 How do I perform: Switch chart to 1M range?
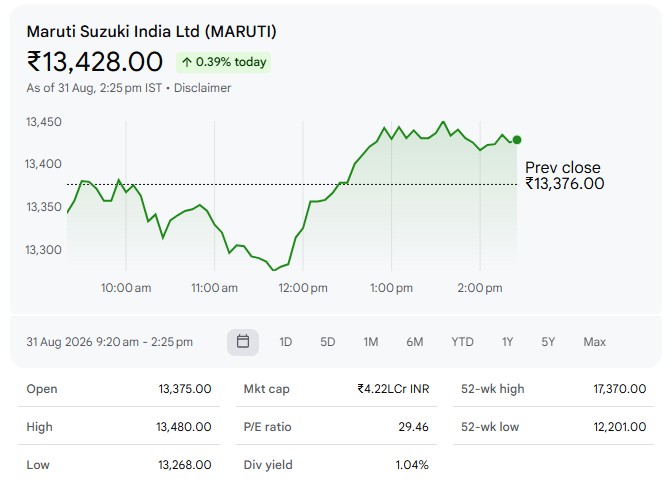371,342
